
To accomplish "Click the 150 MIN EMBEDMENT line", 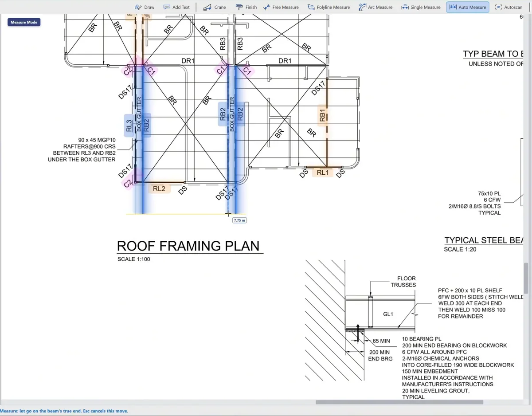I will pos(430,371).
